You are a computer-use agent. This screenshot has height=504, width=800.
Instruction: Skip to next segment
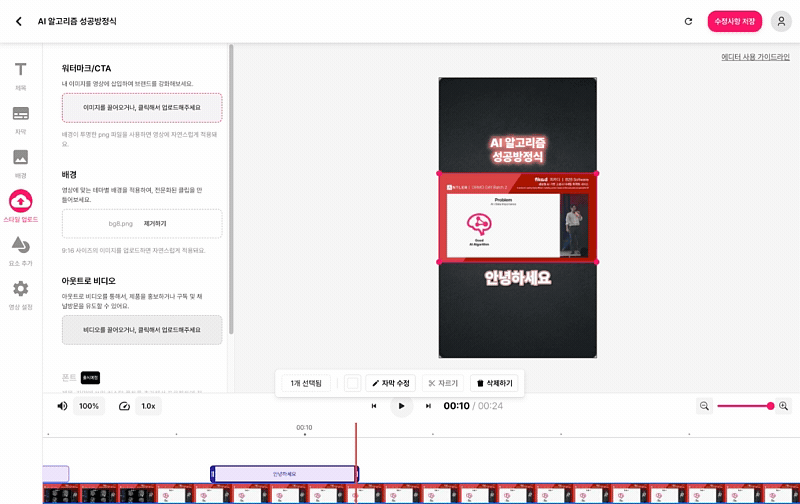(428, 406)
